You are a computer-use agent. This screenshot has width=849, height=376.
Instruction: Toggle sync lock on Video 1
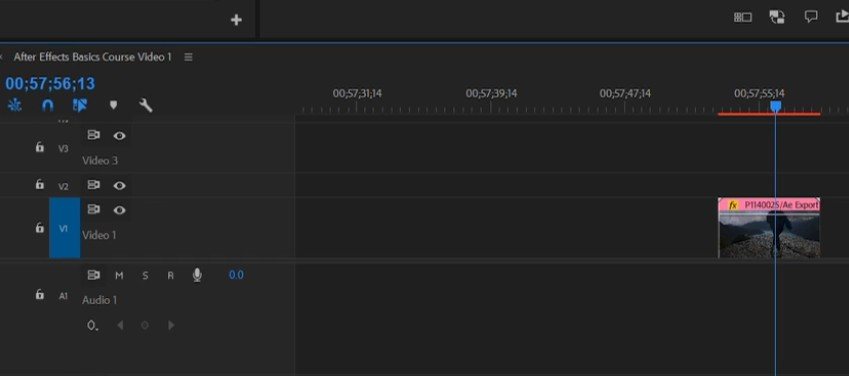(x=94, y=210)
